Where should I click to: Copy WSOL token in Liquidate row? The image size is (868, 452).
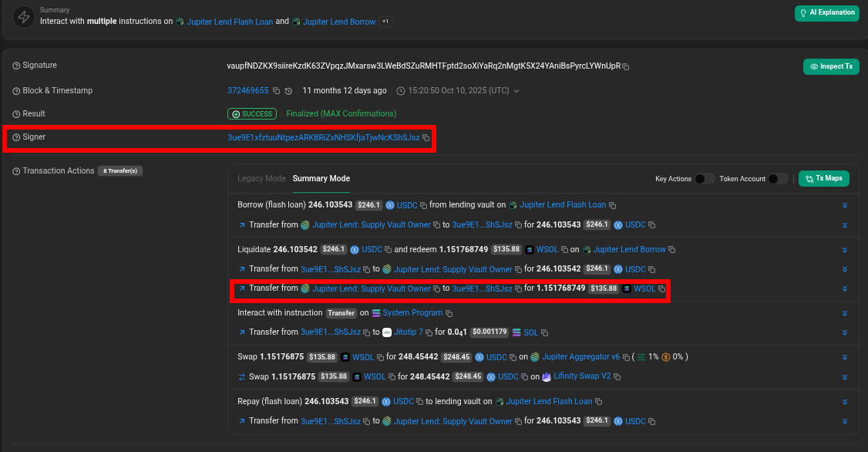click(564, 250)
